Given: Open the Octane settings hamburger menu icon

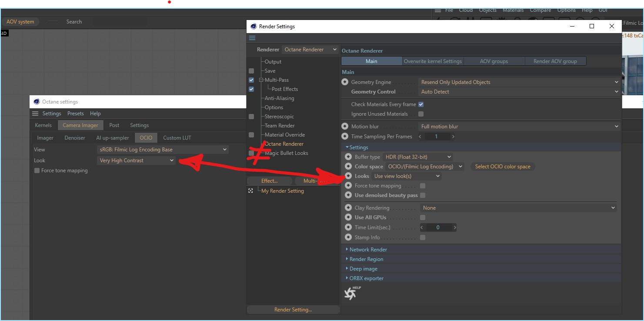Looking at the screenshot, I should pyautogui.click(x=35, y=114).
